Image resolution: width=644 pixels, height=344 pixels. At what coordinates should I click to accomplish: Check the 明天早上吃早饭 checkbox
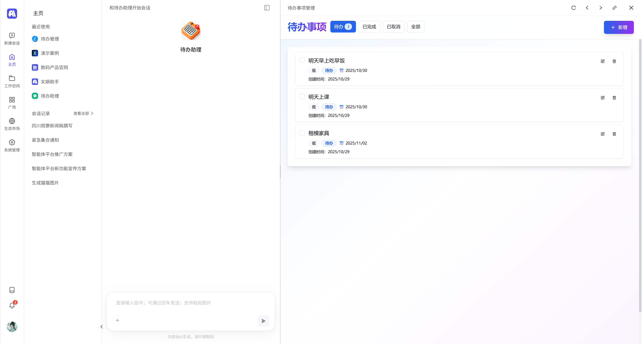[302, 60]
